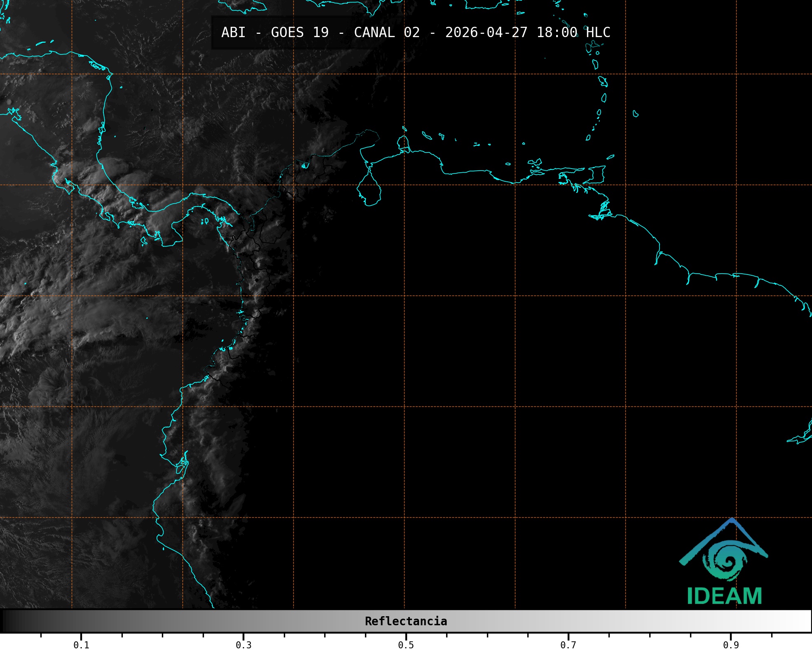Click the 18:00 HLC time label
This screenshot has width=812, height=650.
click(573, 33)
